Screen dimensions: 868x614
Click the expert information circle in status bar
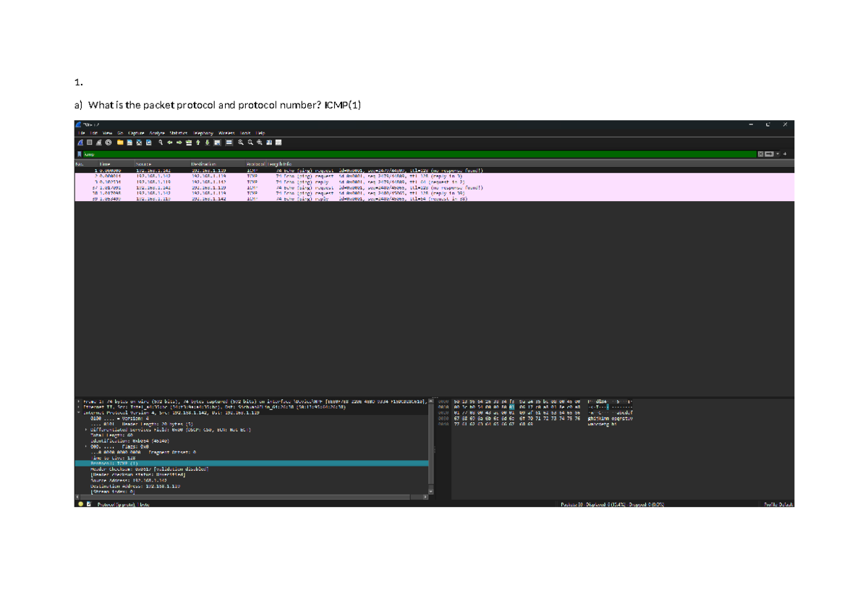(80, 504)
